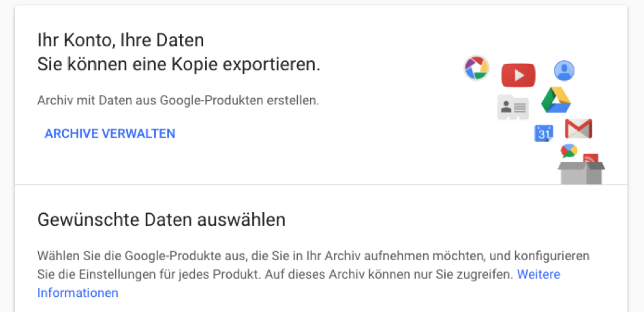The height and width of the screenshot is (312, 644).
Task: Click 'Sie können eine Kopie exportieren.' text
Action: click(179, 65)
